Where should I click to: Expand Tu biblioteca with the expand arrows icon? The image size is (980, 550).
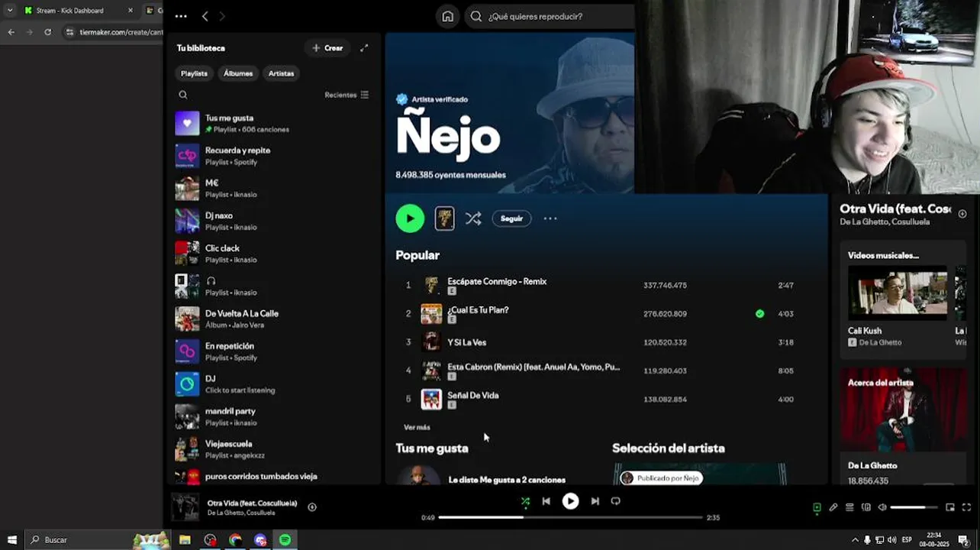click(x=364, y=48)
